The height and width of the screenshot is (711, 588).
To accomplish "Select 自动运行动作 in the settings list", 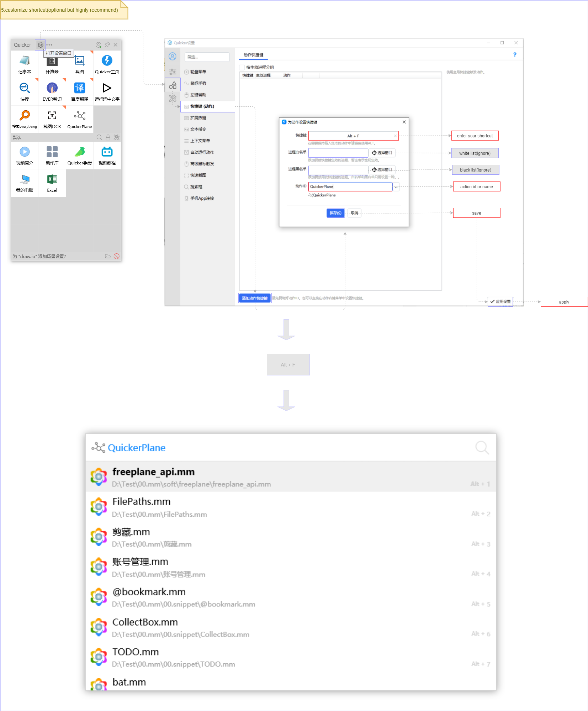I will 208,152.
